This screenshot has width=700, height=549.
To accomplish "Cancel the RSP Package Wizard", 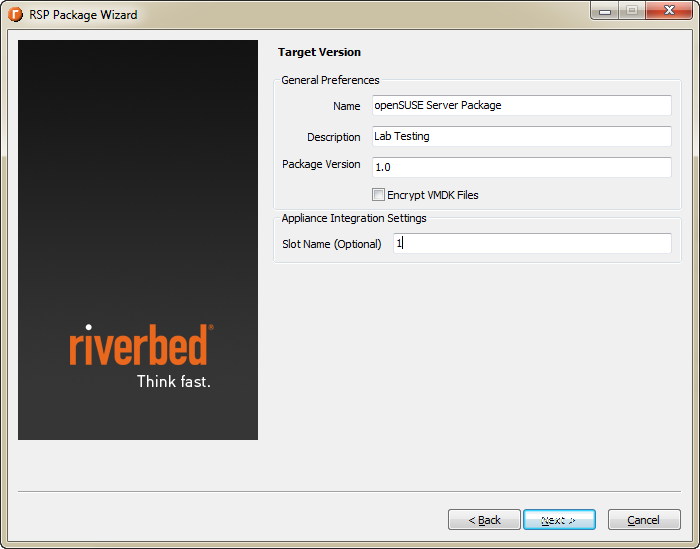I will pos(644,520).
